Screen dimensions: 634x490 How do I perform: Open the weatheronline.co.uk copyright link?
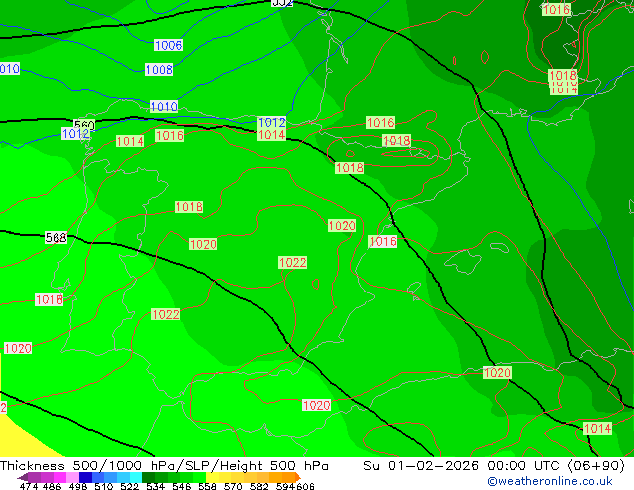[x=549, y=481]
